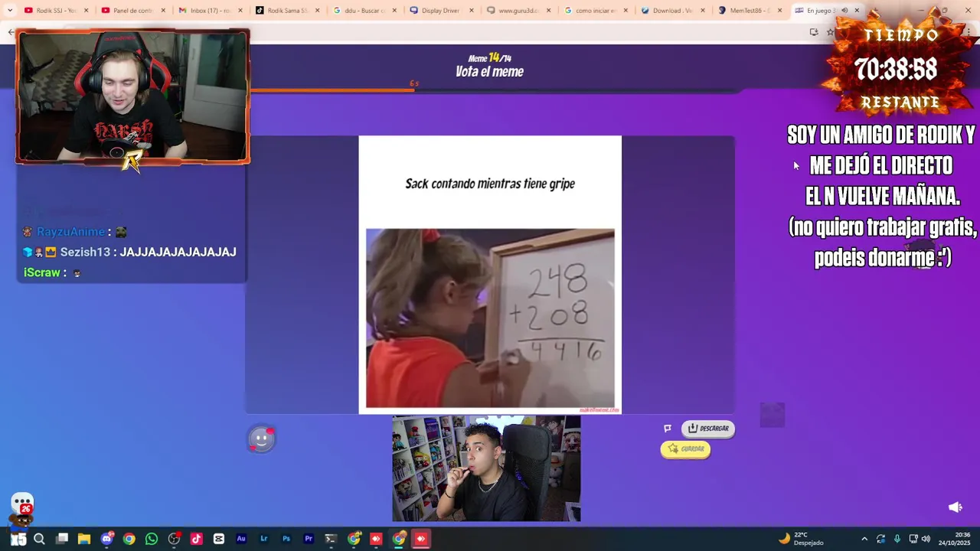Click the 'Sack contando mientras tiene gripe' caption
980x551 pixels.
pyautogui.click(x=490, y=184)
